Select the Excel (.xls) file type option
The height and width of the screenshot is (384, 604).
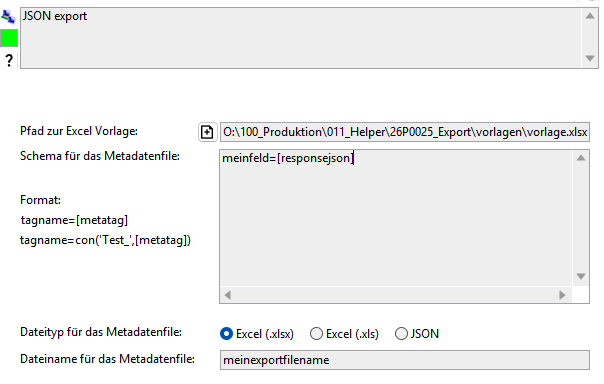click(x=316, y=334)
